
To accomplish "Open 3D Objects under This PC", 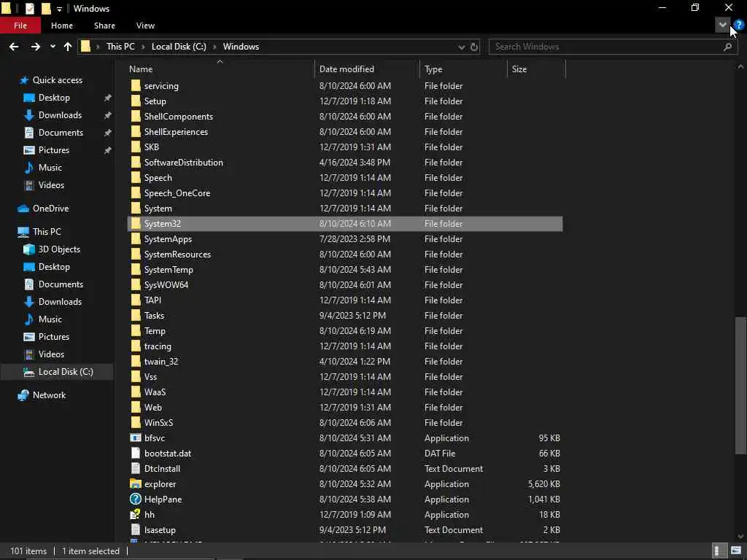I will [x=59, y=249].
